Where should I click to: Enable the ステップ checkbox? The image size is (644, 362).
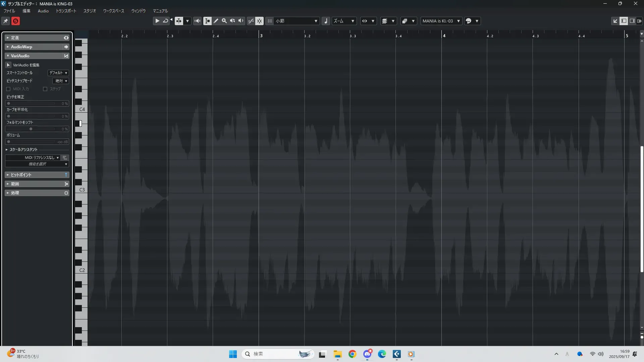[x=45, y=89]
